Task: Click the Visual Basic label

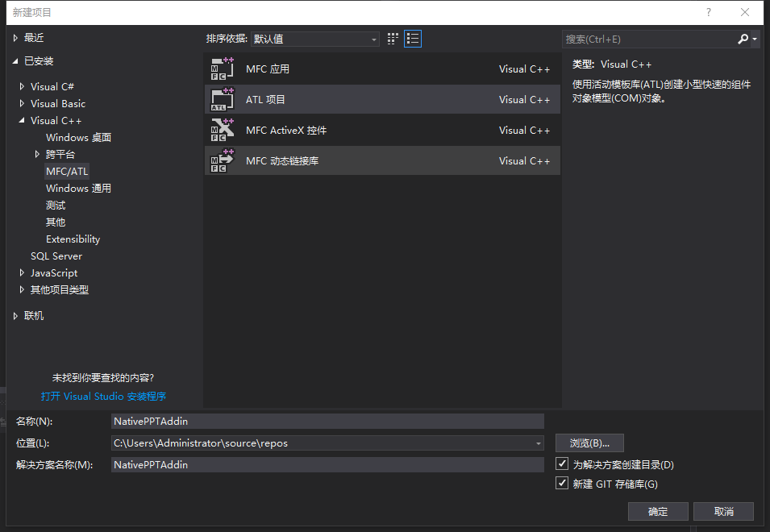Action: [x=58, y=103]
